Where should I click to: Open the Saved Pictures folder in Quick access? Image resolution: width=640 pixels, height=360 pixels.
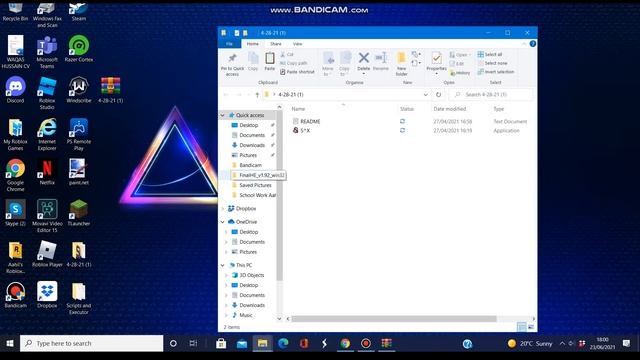[x=251, y=185]
